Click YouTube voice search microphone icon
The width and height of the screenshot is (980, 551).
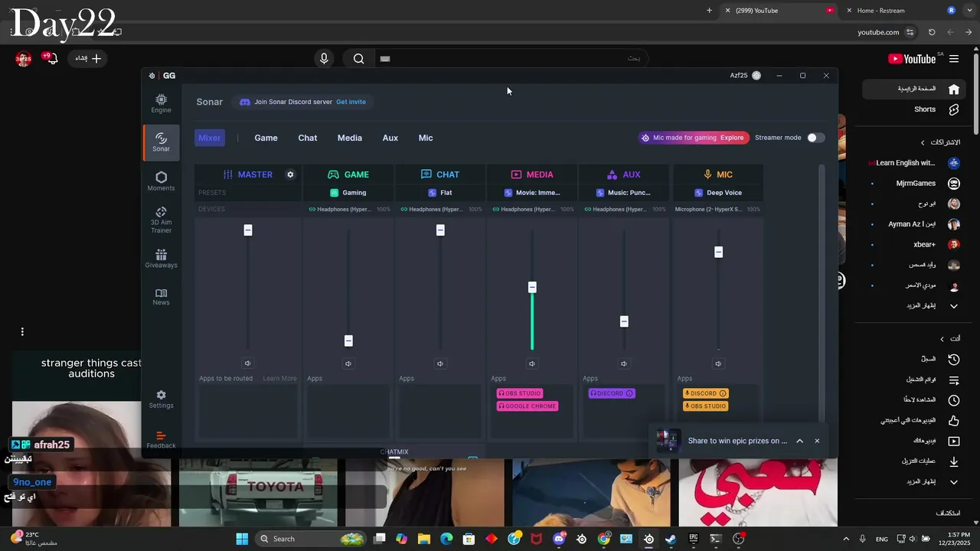(x=324, y=59)
